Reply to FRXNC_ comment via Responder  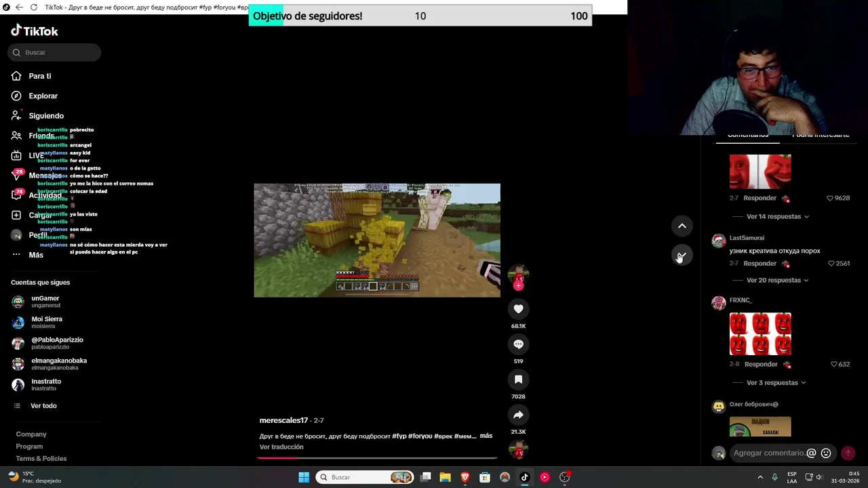761,364
